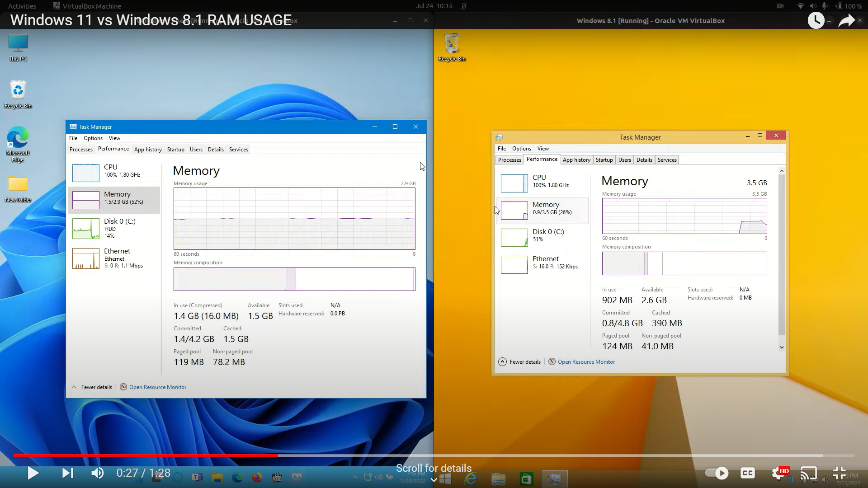Open Ubuntu system menu showing battery 100 %

click(x=829, y=6)
